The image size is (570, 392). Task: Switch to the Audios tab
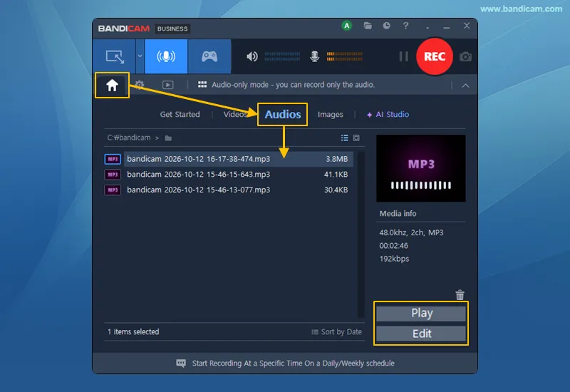[283, 114]
